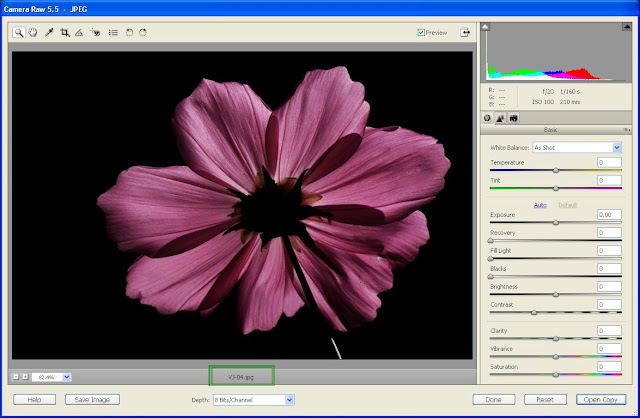Activate the Crop tool
The width and height of the screenshot is (640, 418).
[x=65, y=32]
